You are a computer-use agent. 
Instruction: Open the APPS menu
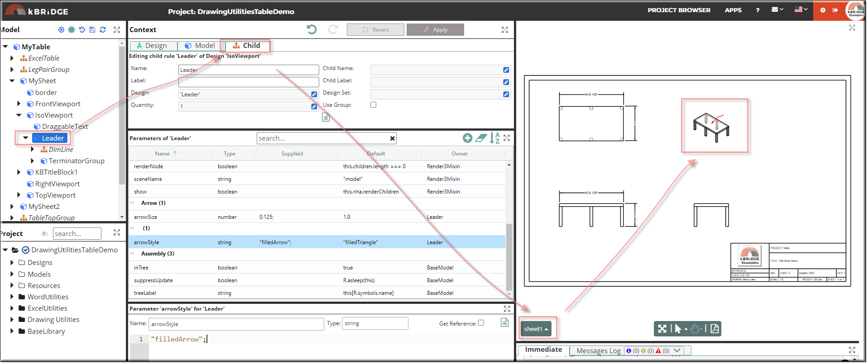pyautogui.click(x=733, y=10)
